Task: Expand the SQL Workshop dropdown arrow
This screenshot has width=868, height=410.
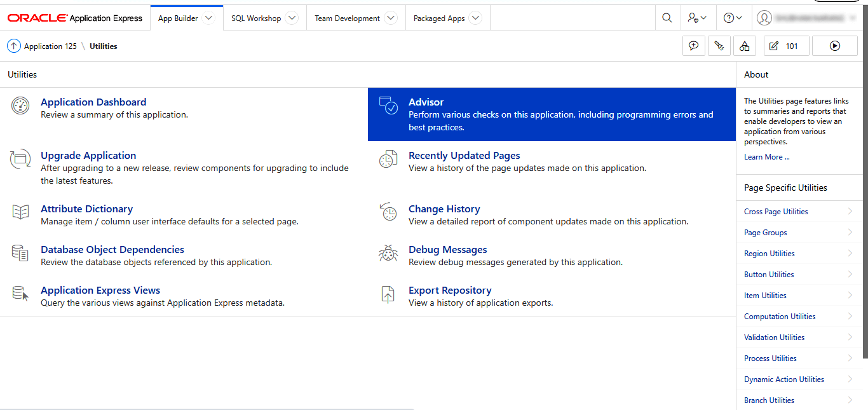Action: click(292, 18)
